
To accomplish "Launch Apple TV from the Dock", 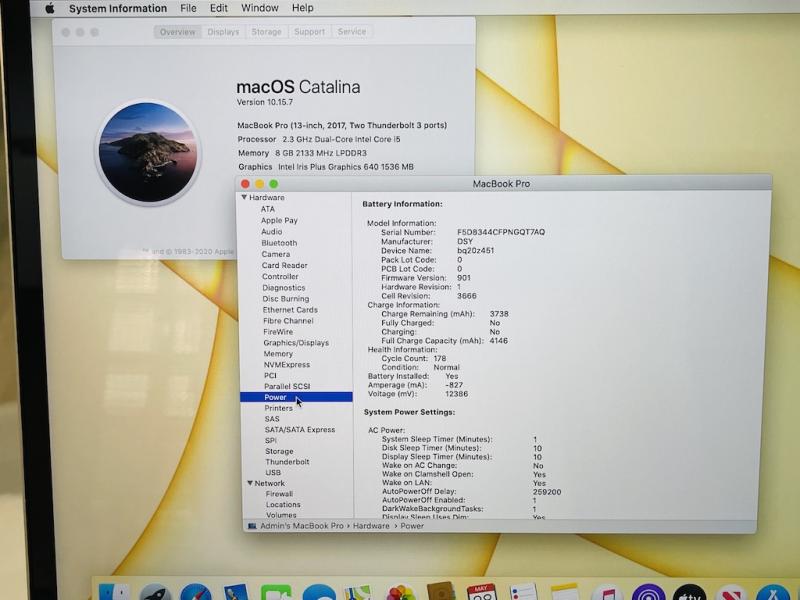I will (x=689, y=592).
